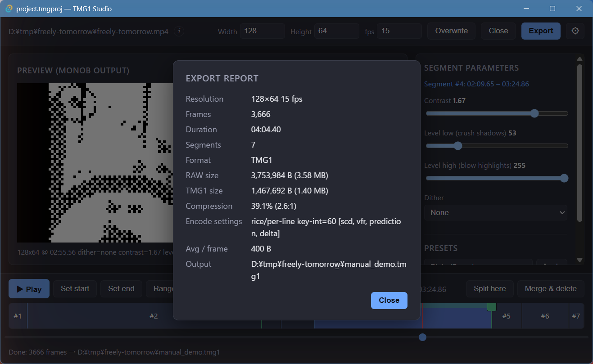Image resolution: width=593 pixels, height=364 pixels.
Task: Click the Frames value 3,666
Action: click(261, 114)
